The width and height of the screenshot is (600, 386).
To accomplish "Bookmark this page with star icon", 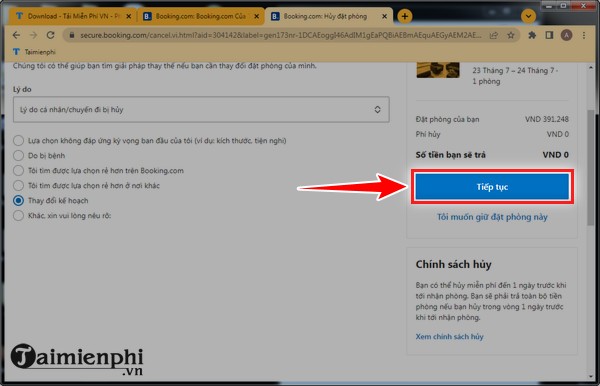I will 510,35.
